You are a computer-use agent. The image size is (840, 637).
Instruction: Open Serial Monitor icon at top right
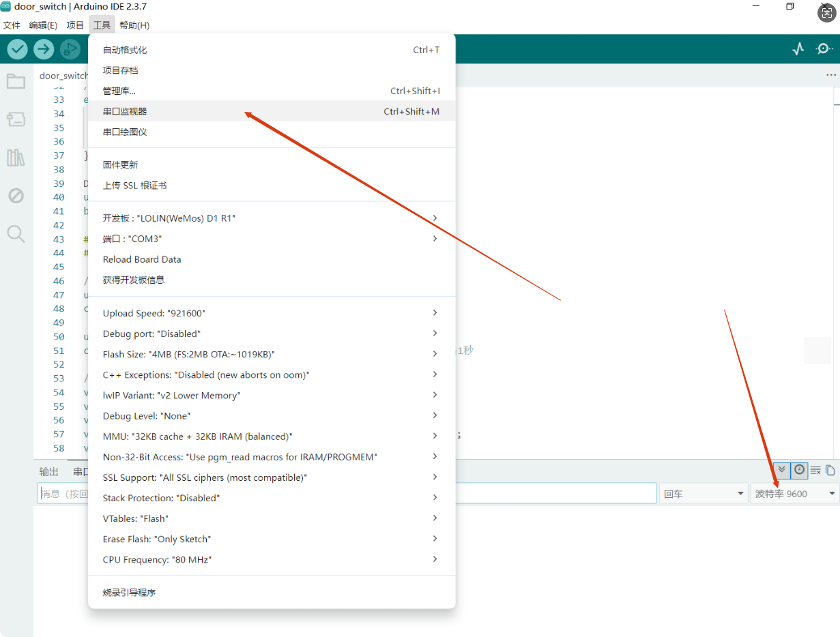(x=824, y=48)
